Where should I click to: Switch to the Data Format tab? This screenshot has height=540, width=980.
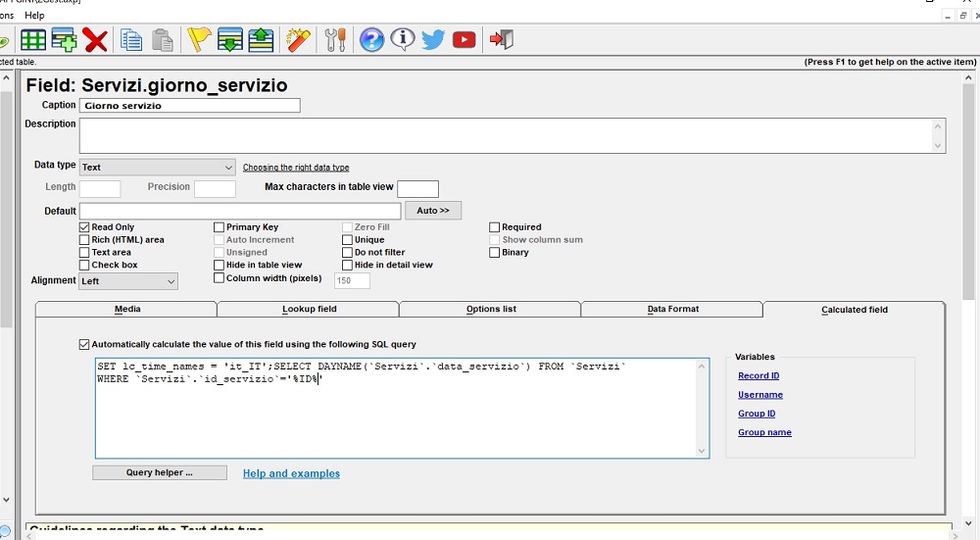pos(672,309)
